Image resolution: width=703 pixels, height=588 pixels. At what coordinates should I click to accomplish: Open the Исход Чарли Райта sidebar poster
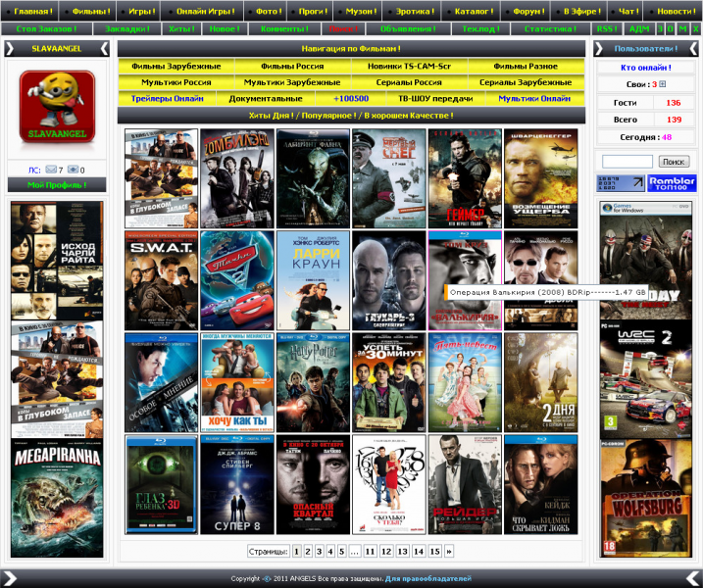click(x=57, y=261)
